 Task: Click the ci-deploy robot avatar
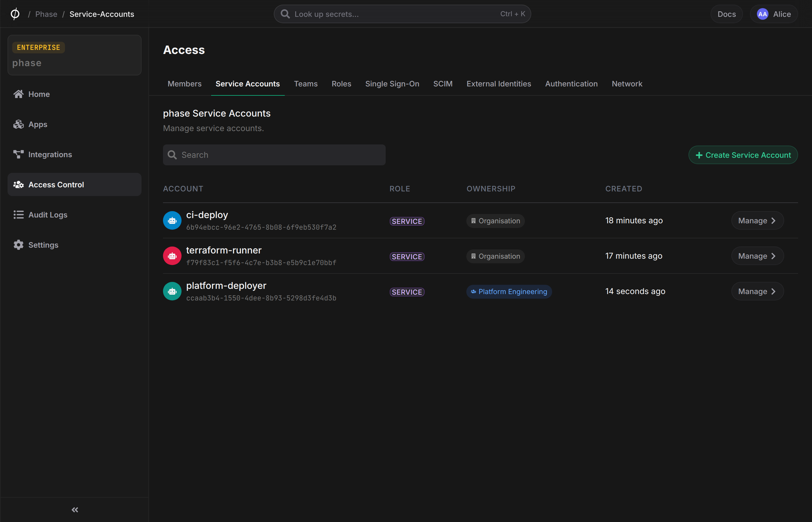(172, 221)
